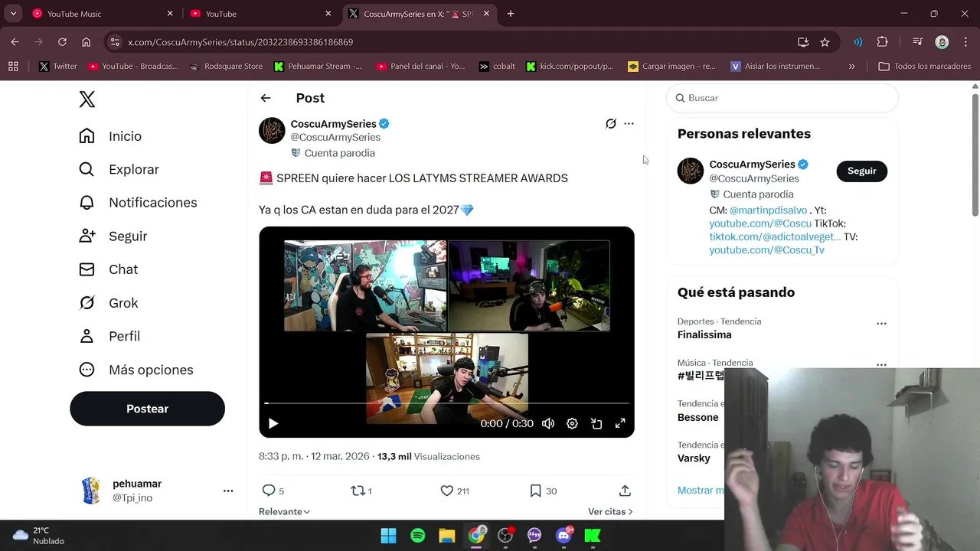The width and height of the screenshot is (980, 551).
Task: Open the bookmarks bar apps grid icon
Action: tap(14, 67)
